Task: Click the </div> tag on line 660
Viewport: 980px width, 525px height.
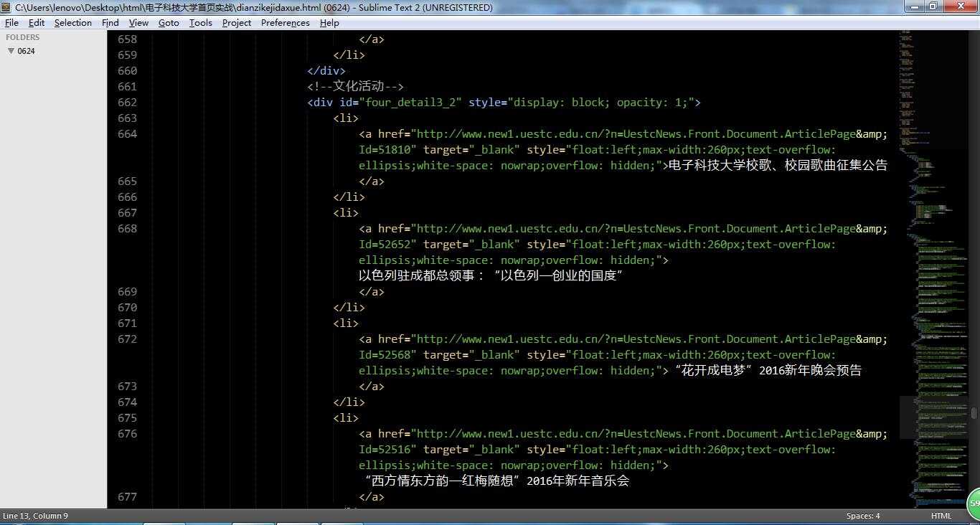Action: [x=326, y=71]
